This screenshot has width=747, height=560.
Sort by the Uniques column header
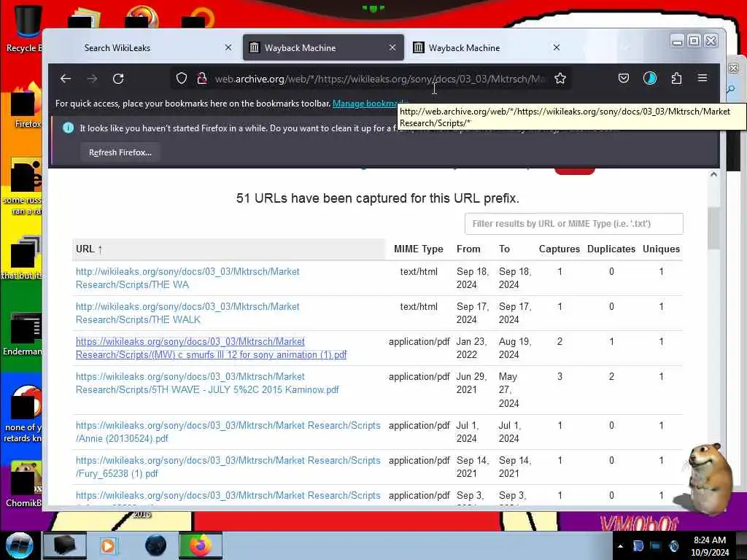(x=661, y=249)
